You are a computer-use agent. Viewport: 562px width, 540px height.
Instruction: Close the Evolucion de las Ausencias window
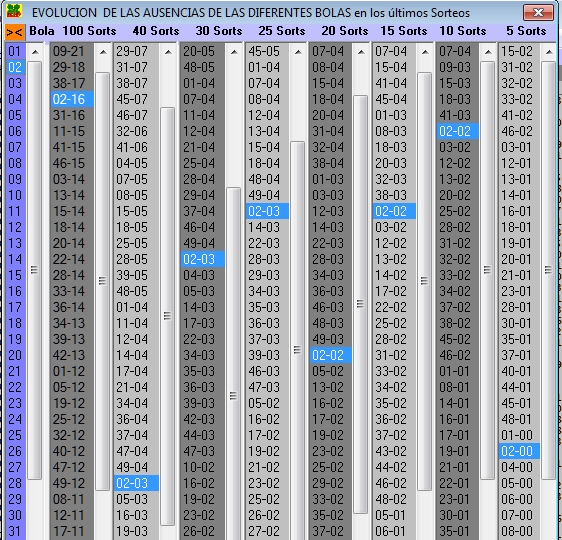pos(538,13)
